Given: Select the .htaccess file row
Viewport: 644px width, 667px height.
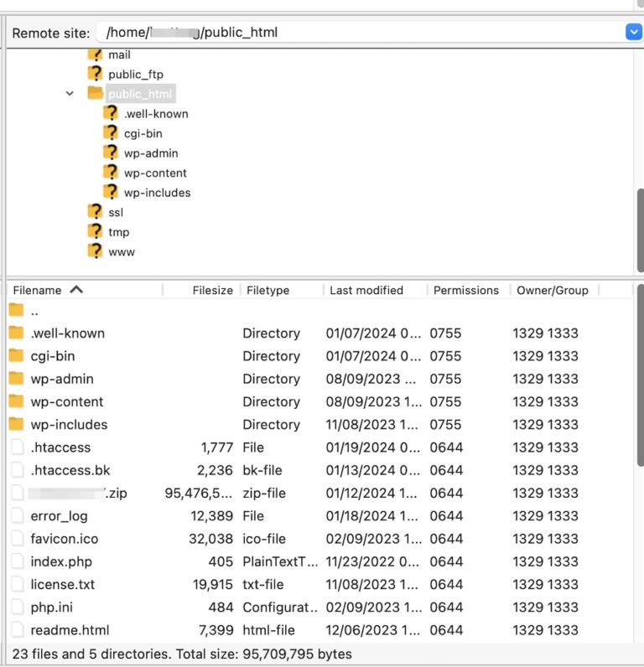Looking at the screenshot, I should [60, 447].
